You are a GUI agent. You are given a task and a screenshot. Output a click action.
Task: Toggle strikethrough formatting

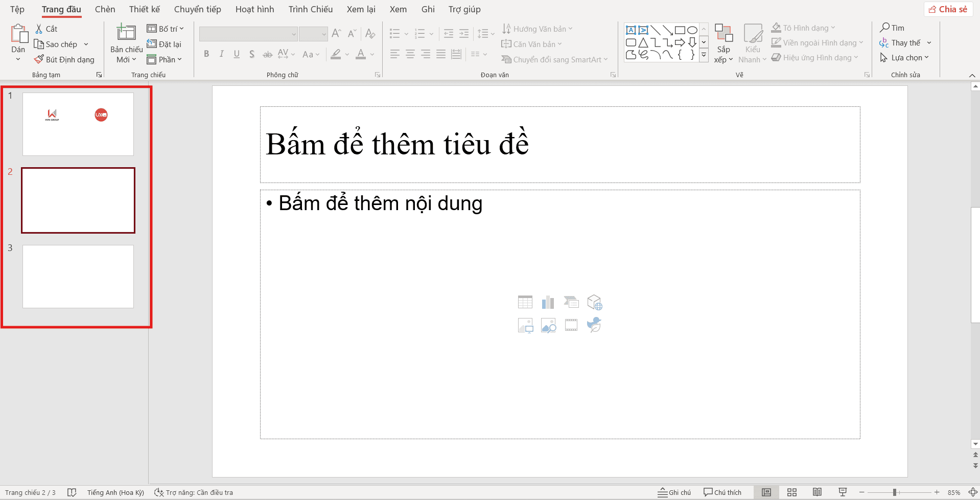[267, 54]
